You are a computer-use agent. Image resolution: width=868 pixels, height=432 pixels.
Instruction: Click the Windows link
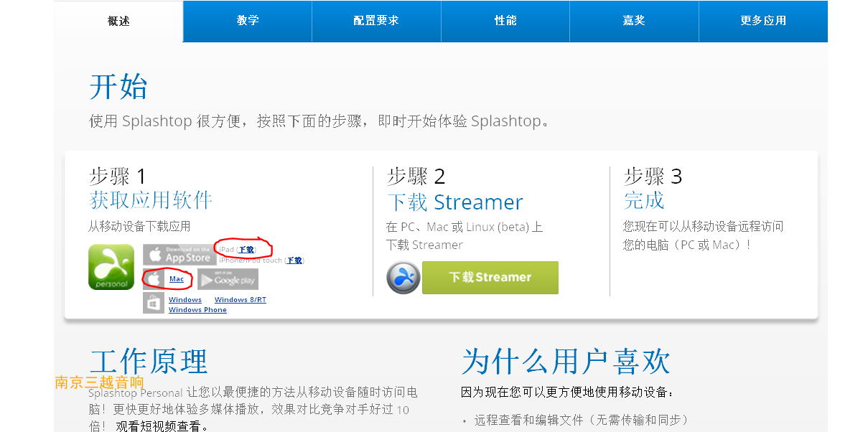pyautogui.click(x=185, y=300)
